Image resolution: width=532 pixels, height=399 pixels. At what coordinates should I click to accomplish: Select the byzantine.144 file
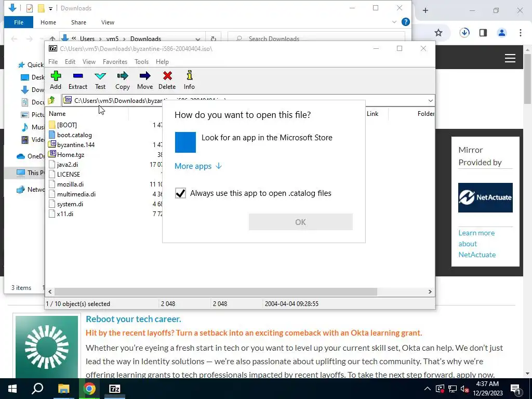tap(76, 145)
